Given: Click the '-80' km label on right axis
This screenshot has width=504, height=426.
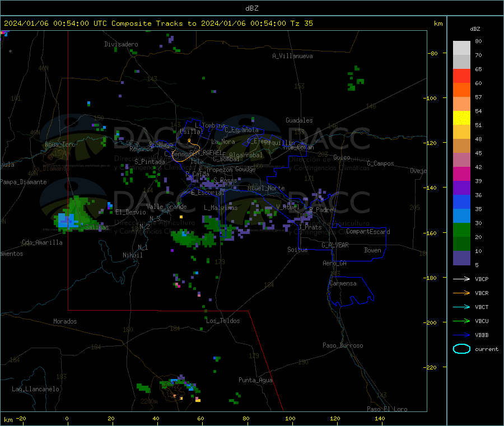Looking at the screenshot, I should click(x=433, y=53).
